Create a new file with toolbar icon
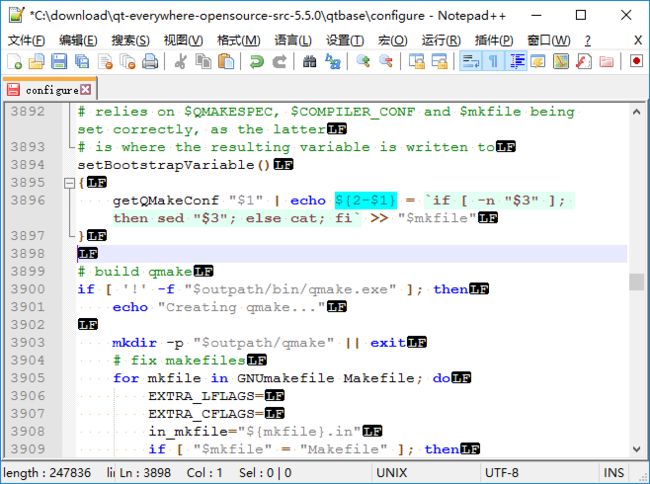 point(15,61)
